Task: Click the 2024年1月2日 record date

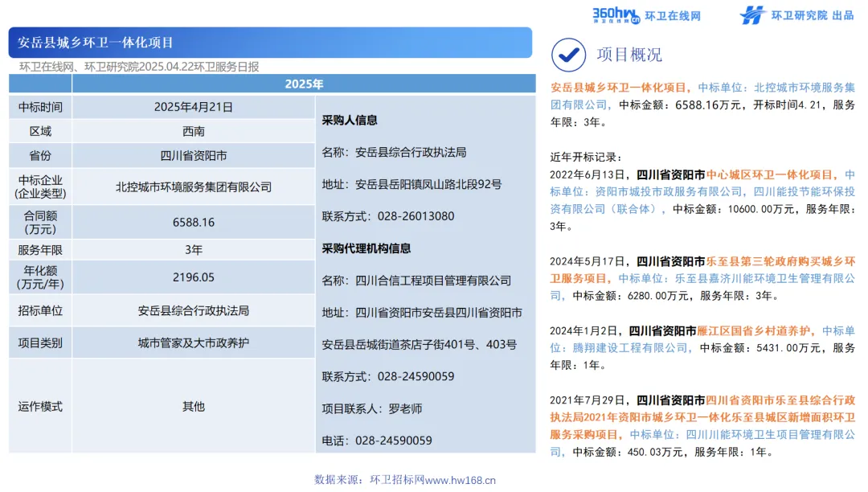Action: click(x=583, y=331)
